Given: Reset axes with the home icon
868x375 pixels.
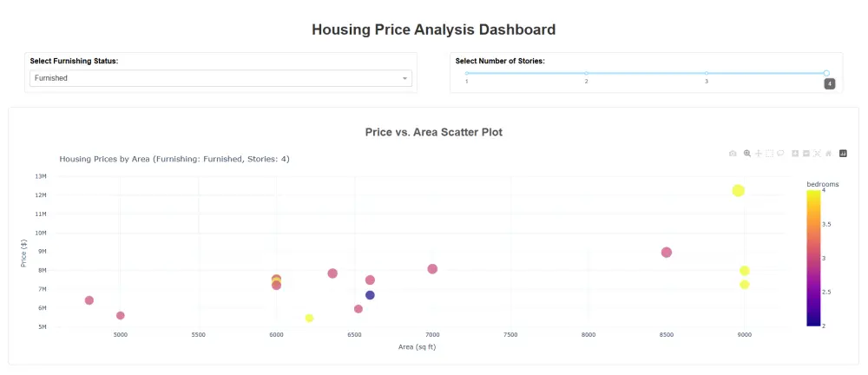Looking at the screenshot, I should point(828,154).
